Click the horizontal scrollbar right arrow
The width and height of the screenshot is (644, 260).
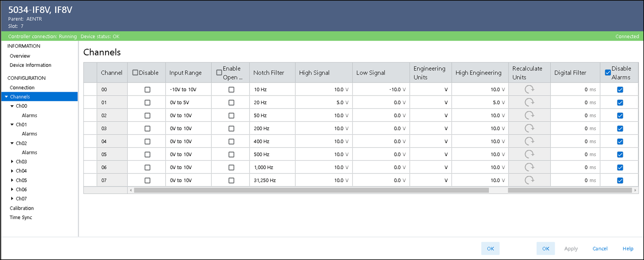[x=635, y=190]
